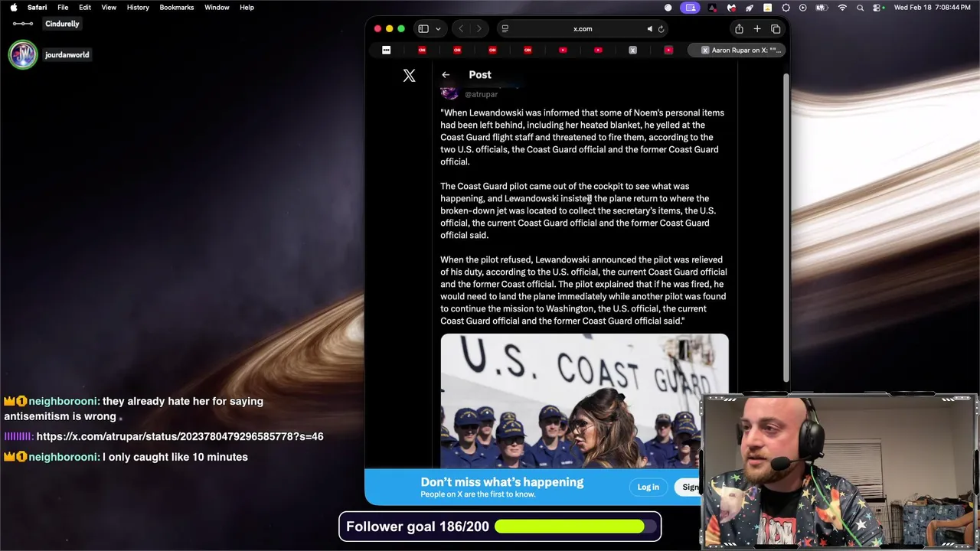Open the Window menu
This screenshot has width=980, height=551.
click(217, 8)
